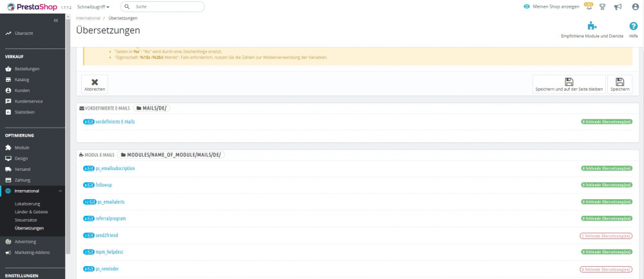644x279 pixels.
Task: Collapse the International menu chevron
Action: tap(60, 191)
